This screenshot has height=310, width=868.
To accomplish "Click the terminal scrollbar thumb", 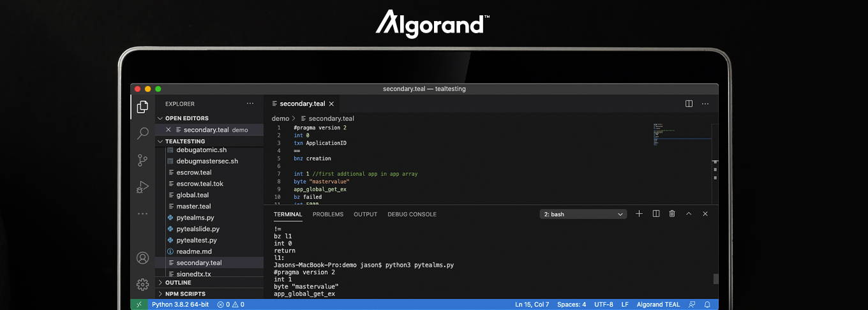I will pos(715,279).
